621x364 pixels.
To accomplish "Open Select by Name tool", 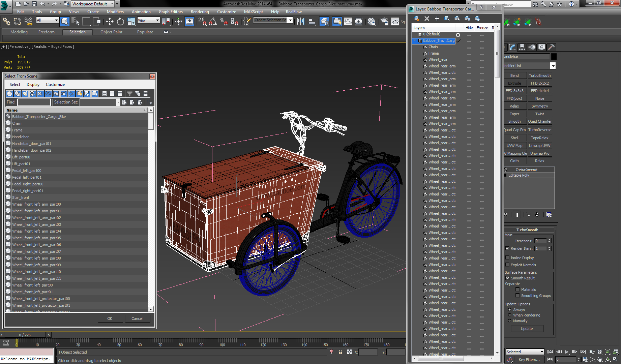I will [75, 22].
